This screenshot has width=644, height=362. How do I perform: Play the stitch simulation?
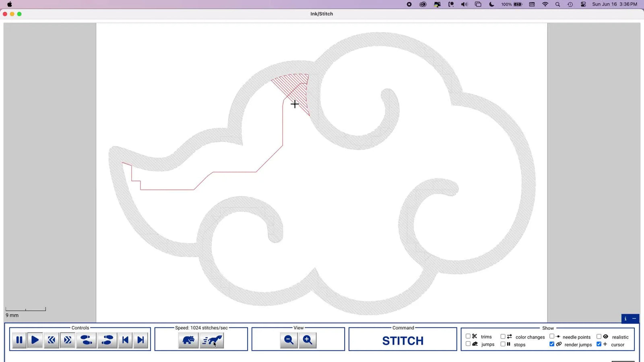coord(35,340)
